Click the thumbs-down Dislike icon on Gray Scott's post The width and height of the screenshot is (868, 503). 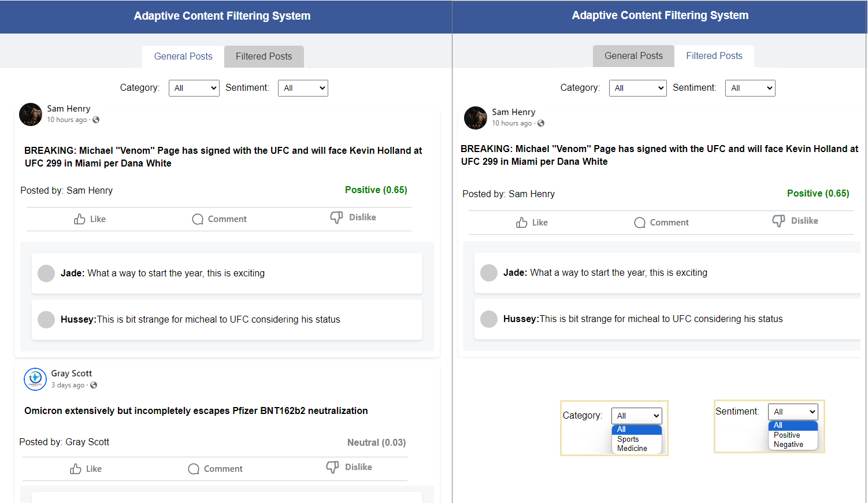332,467
